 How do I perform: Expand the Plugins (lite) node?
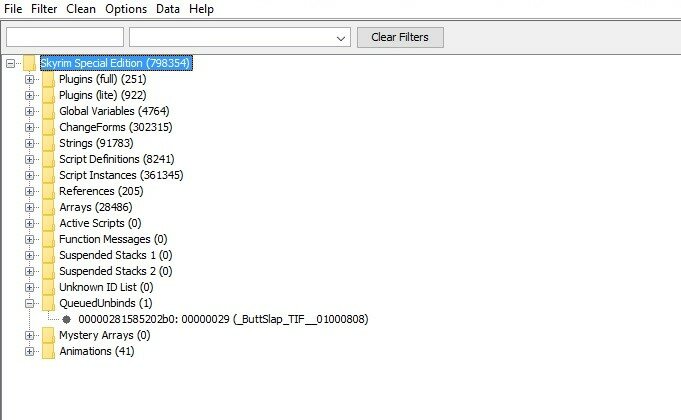click(x=29, y=96)
